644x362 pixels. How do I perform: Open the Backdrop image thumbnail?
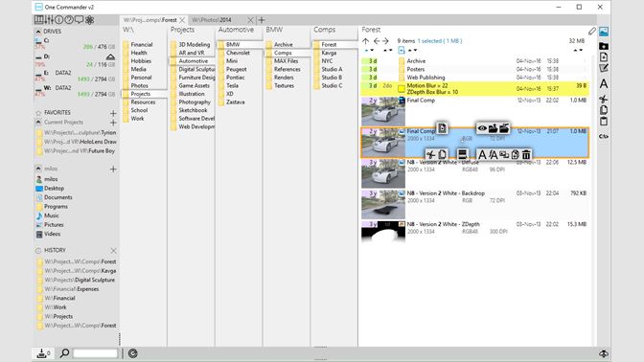[x=382, y=204]
